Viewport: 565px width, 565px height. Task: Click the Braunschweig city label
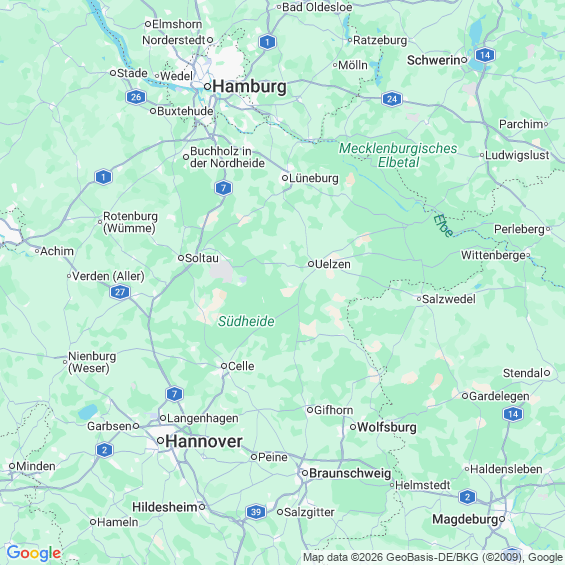pos(350,473)
